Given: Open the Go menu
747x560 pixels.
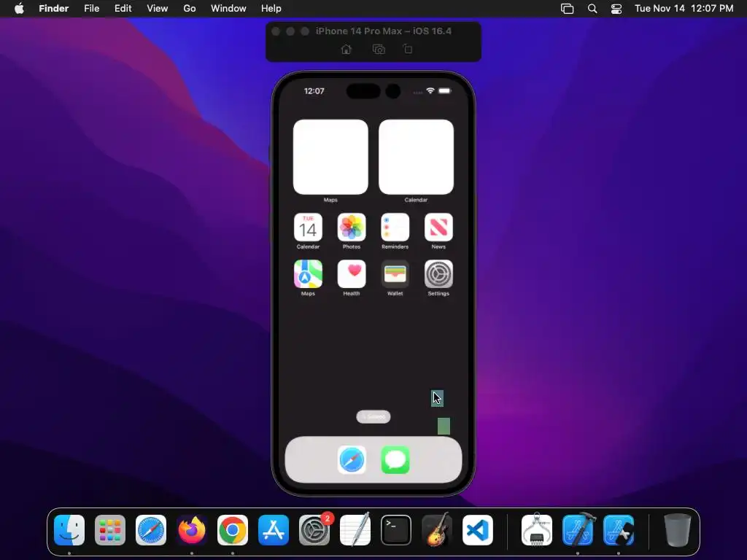Looking at the screenshot, I should point(190,8).
